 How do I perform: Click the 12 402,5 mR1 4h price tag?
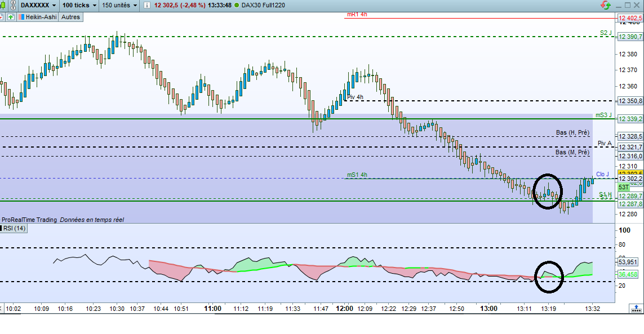pyautogui.click(x=630, y=18)
